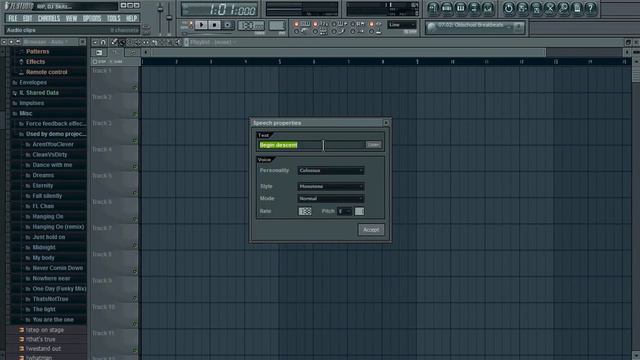Open the FILE menu
This screenshot has width=640, height=360.
pyautogui.click(x=13, y=18)
